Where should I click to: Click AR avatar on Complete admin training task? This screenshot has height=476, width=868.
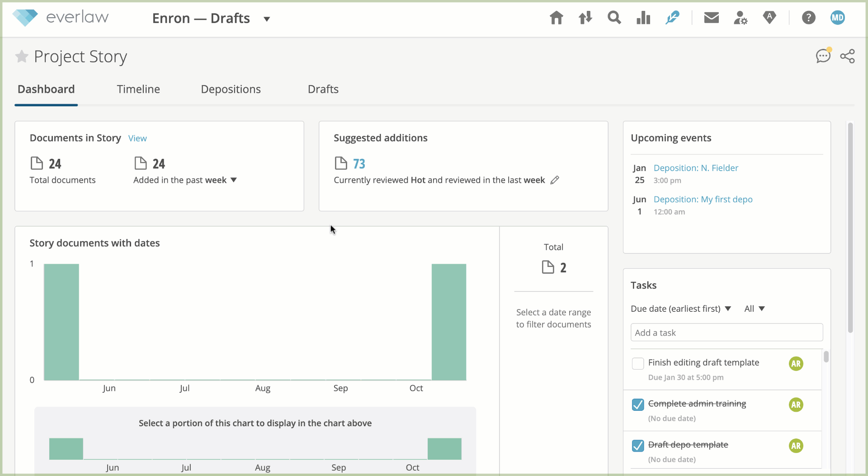(x=796, y=405)
